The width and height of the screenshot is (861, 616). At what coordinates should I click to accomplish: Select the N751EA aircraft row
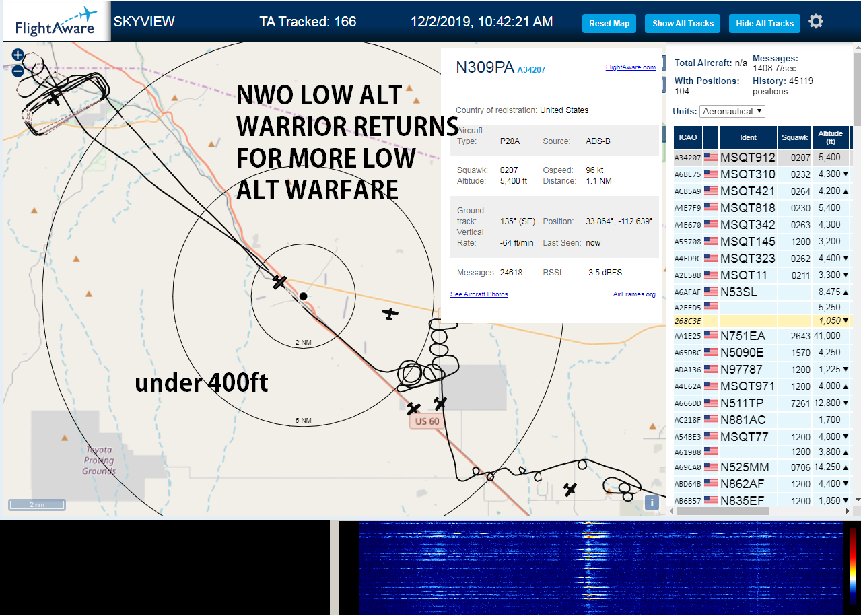(x=762, y=336)
